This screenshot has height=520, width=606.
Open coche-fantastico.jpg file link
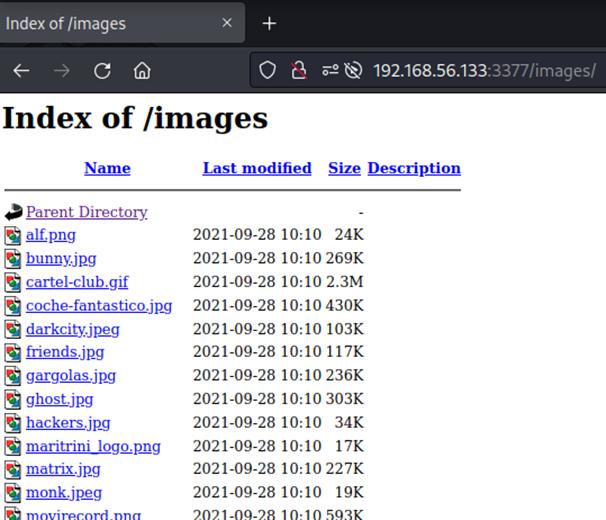point(99,305)
